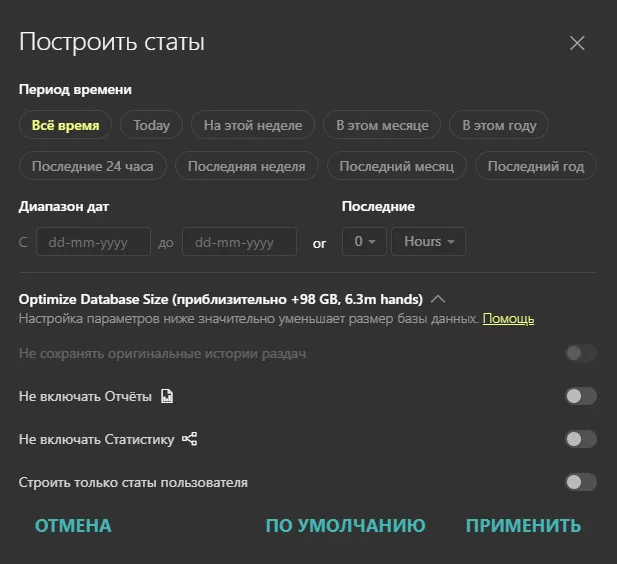
Task: Open the Hours unit dropdown
Action: click(x=429, y=241)
